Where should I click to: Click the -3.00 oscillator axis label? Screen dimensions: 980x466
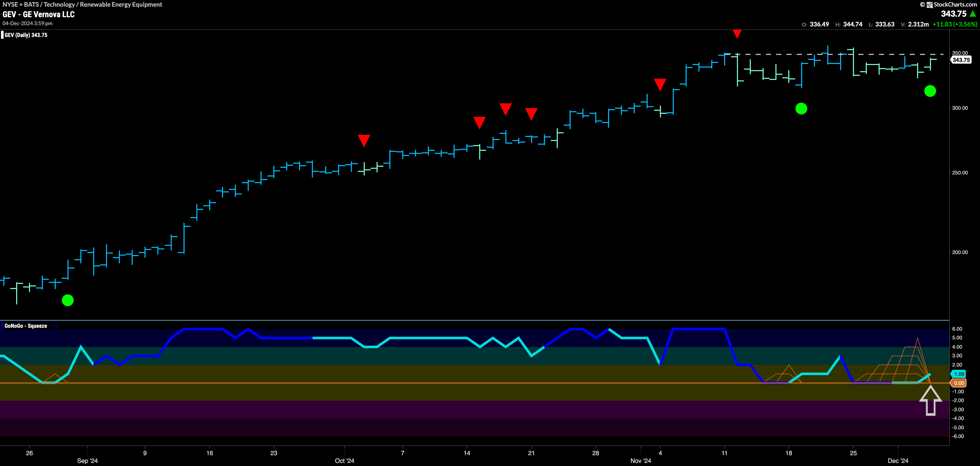pyautogui.click(x=958, y=410)
